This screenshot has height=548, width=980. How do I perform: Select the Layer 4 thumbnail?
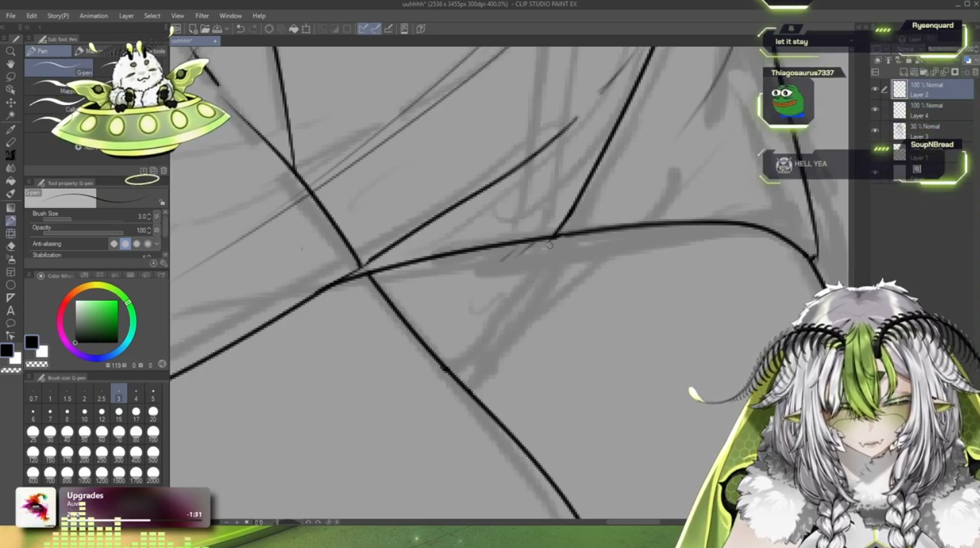tap(899, 110)
